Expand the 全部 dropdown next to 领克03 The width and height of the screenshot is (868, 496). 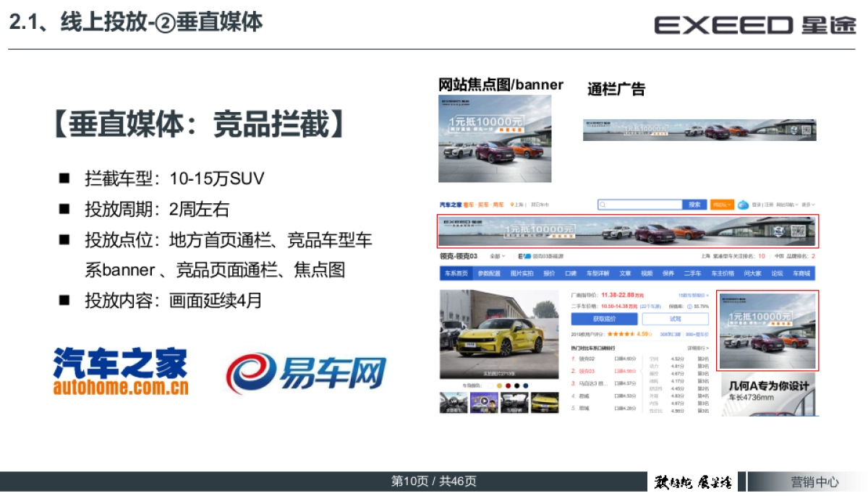(x=498, y=256)
